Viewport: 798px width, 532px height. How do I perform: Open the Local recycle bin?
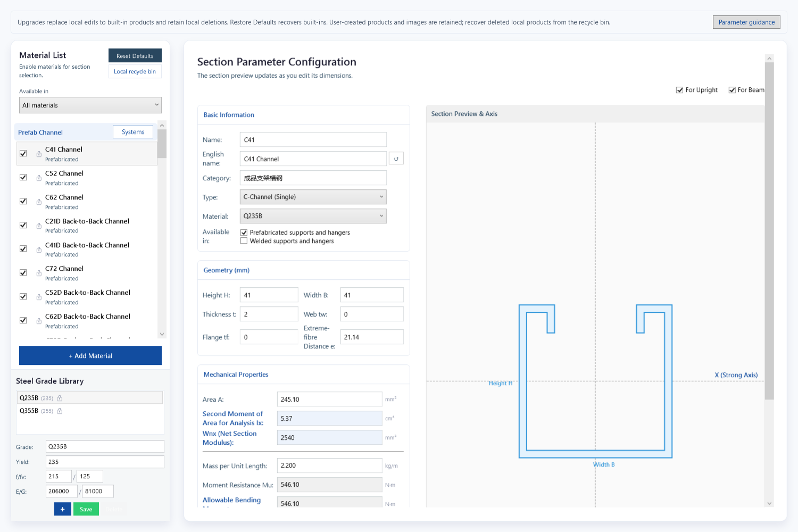coord(135,72)
